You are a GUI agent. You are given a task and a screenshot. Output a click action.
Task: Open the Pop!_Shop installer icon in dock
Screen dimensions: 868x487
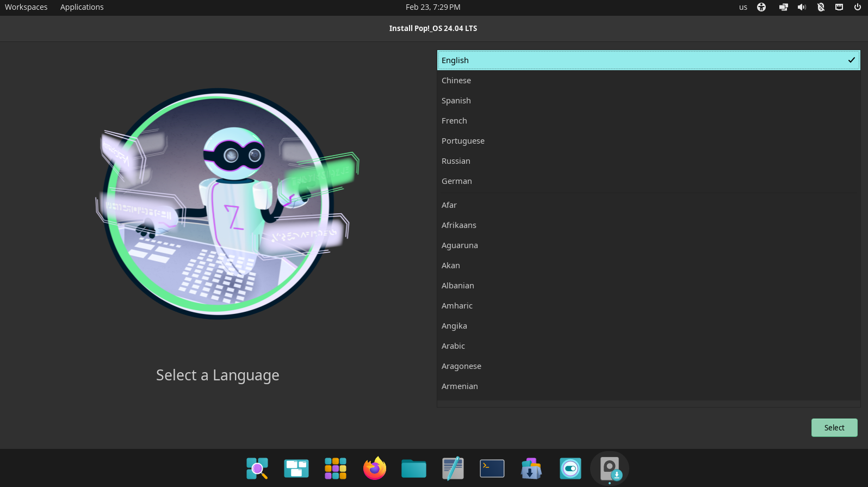click(531, 468)
